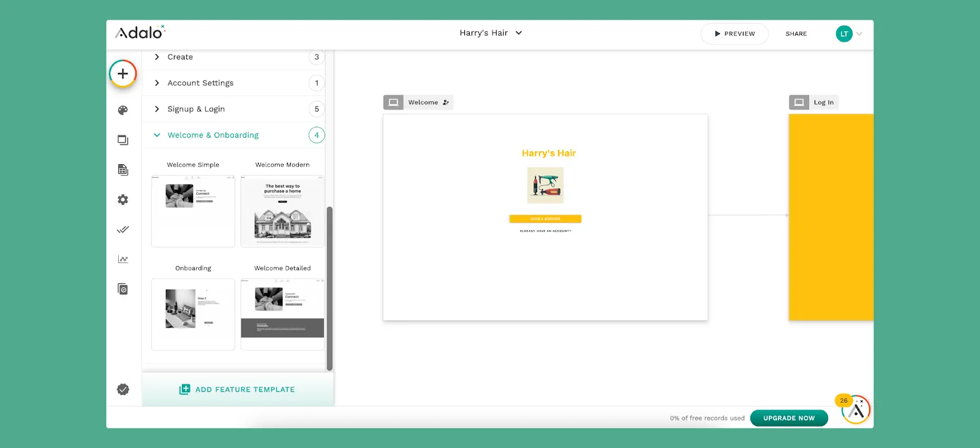Viewport: 980px width, 448px height.
Task: Click the Welcome Detailed label
Action: [282, 268]
